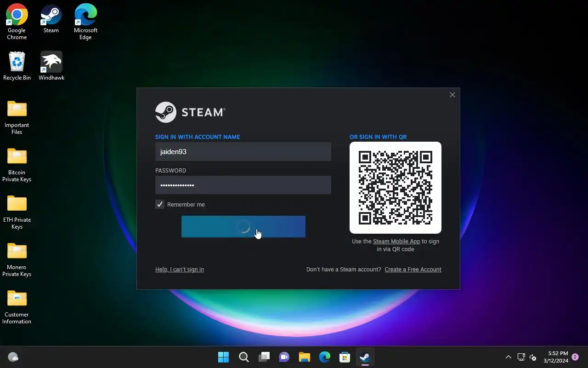Open the weather widget on the taskbar
588x368 pixels.
click(13, 357)
